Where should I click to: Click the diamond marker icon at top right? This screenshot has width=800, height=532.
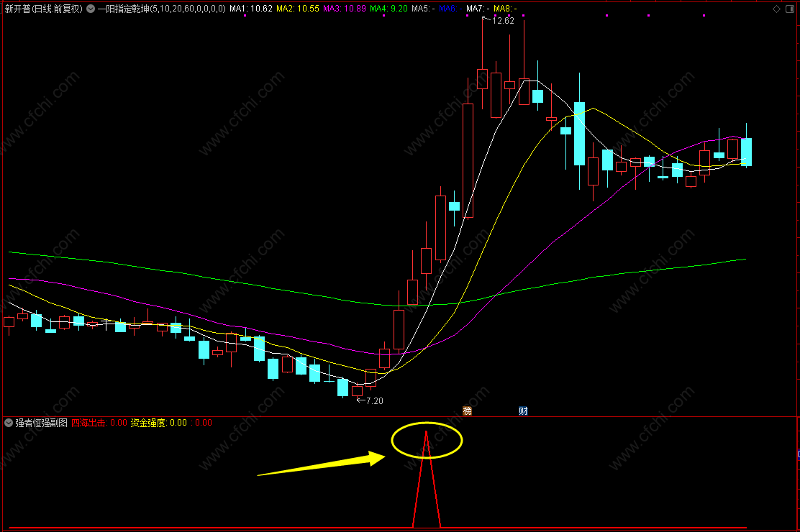[776, 9]
